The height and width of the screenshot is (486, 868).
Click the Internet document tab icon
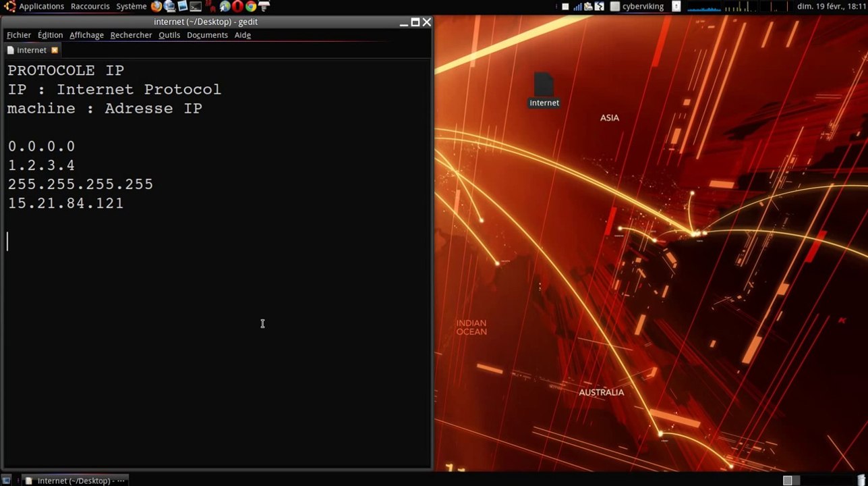[x=10, y=50]
